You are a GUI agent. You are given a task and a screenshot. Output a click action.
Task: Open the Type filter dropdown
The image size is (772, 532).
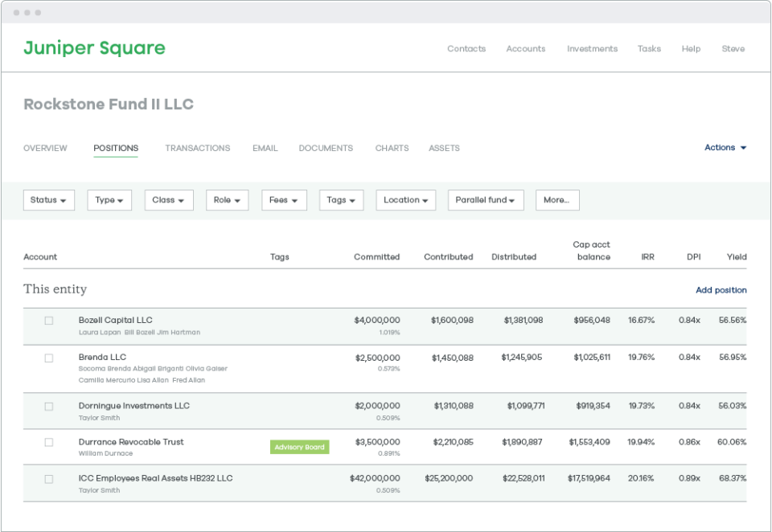click(109, 200)
